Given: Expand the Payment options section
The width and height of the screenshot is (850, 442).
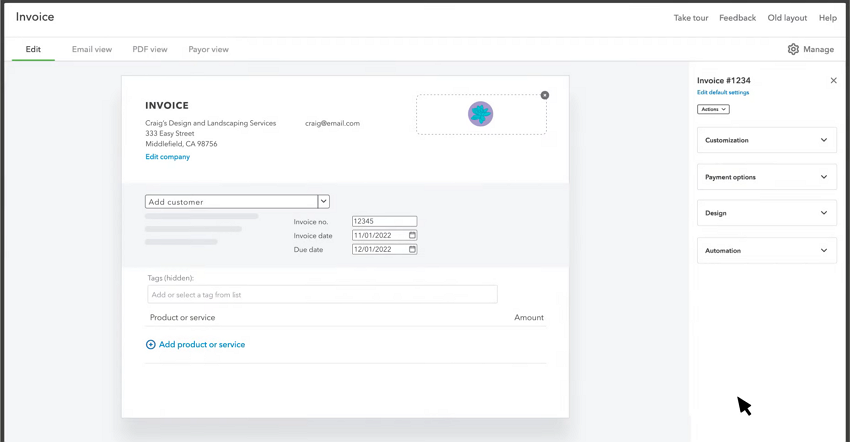Looking at the screenshot, I should (766, 177).
